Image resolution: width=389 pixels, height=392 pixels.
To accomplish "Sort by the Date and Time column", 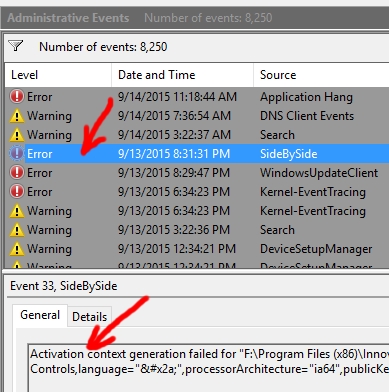I will [182, 75].
